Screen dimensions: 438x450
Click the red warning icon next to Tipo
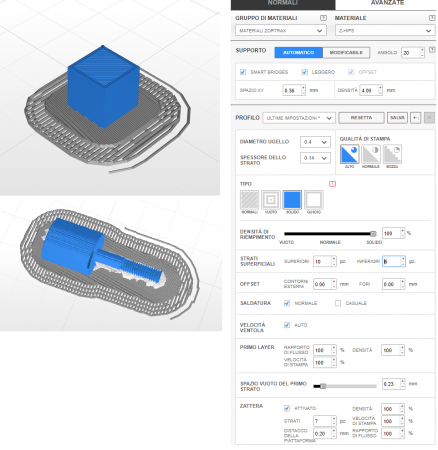click(332, 184)
